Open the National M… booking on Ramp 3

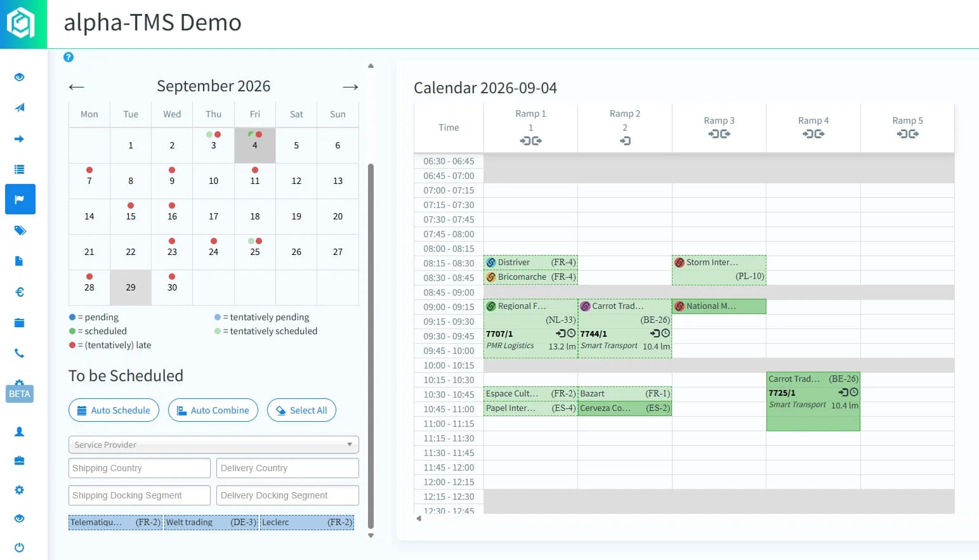[x=719, y=306]
